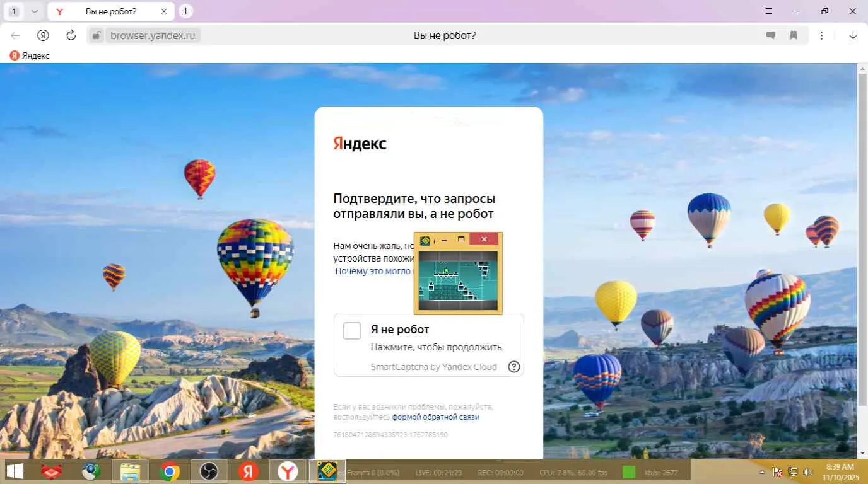Close the "Вы не робот?" tab
Screen dimensions: 868x484
[x=164, y=11]
